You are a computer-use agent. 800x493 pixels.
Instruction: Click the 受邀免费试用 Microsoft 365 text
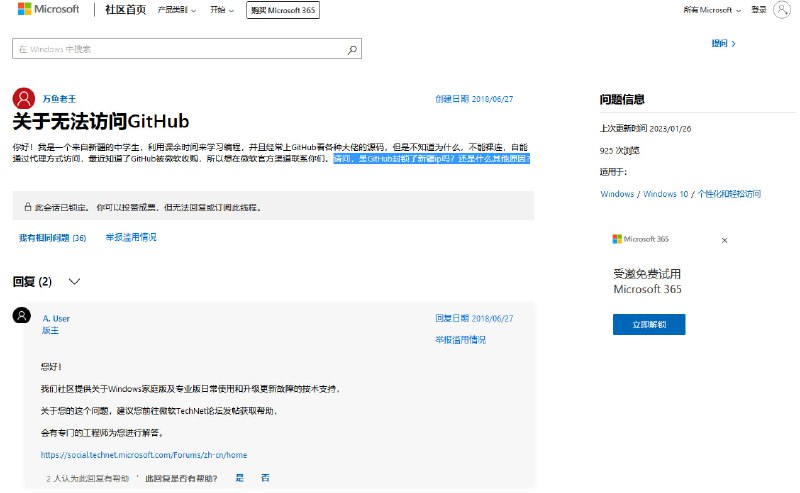pyautogui.click(x=647, y=281)
